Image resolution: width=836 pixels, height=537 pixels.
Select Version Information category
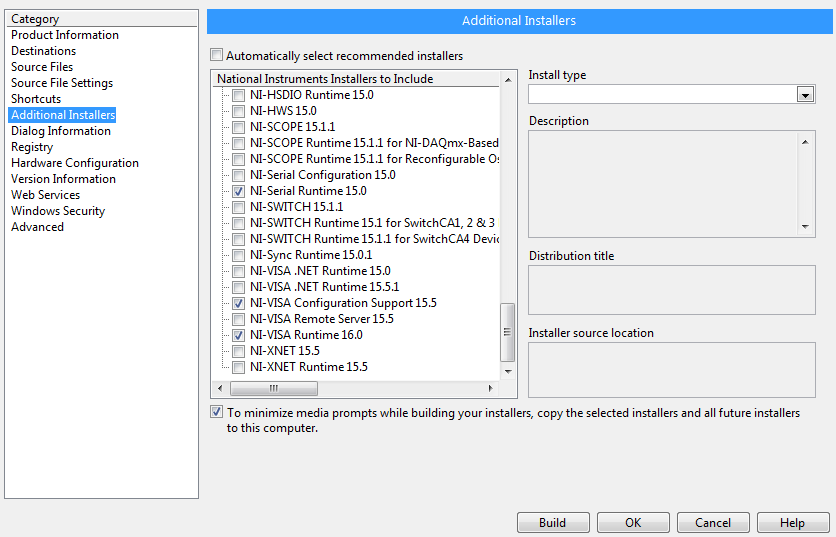pyautogui.click(x=63, y=179)
